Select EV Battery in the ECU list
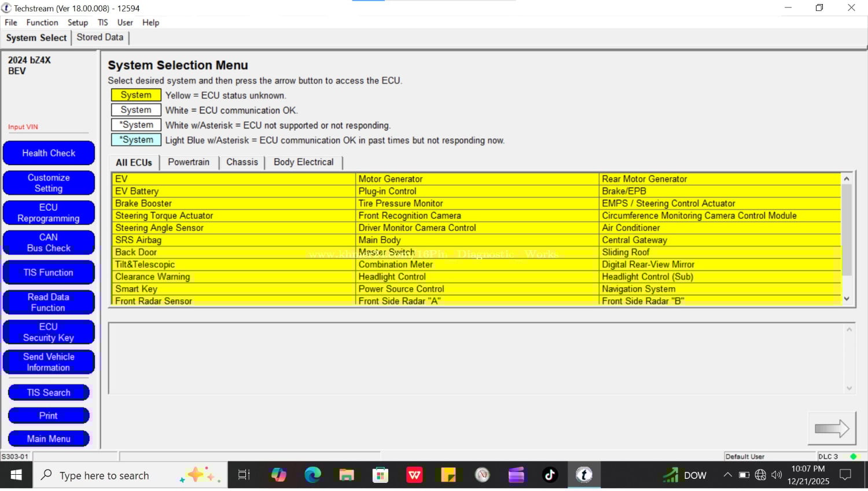Viewport: 868px width, 491px height. point(137,191)
